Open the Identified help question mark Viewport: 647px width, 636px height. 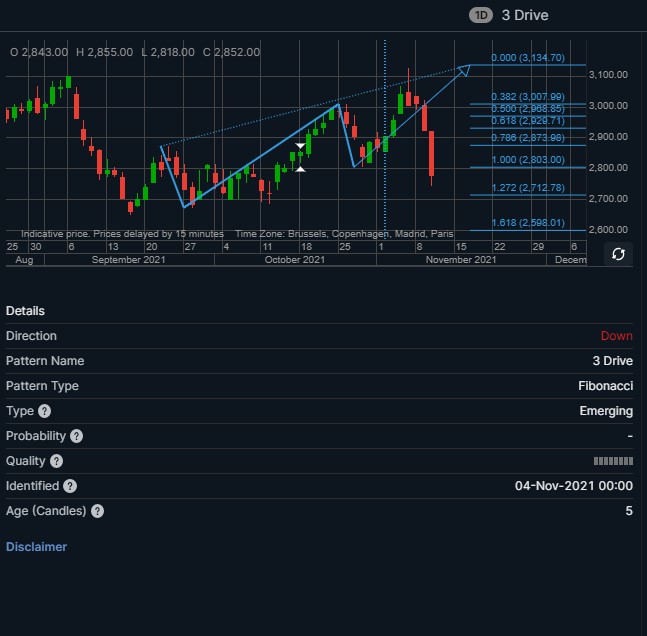tap(70, 486)
